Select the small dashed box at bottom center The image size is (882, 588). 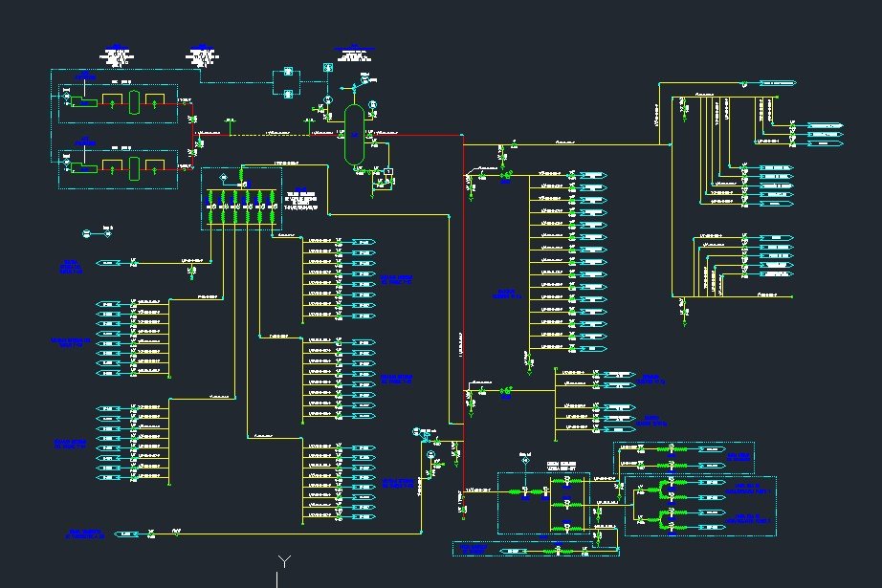pyautogui.click(x=535, y=550)
